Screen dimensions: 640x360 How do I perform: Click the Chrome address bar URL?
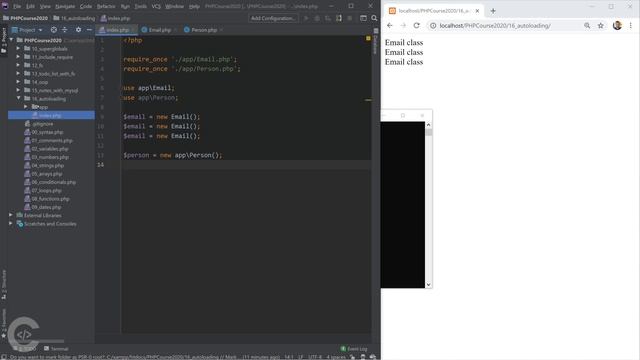(x=495, y=26)
